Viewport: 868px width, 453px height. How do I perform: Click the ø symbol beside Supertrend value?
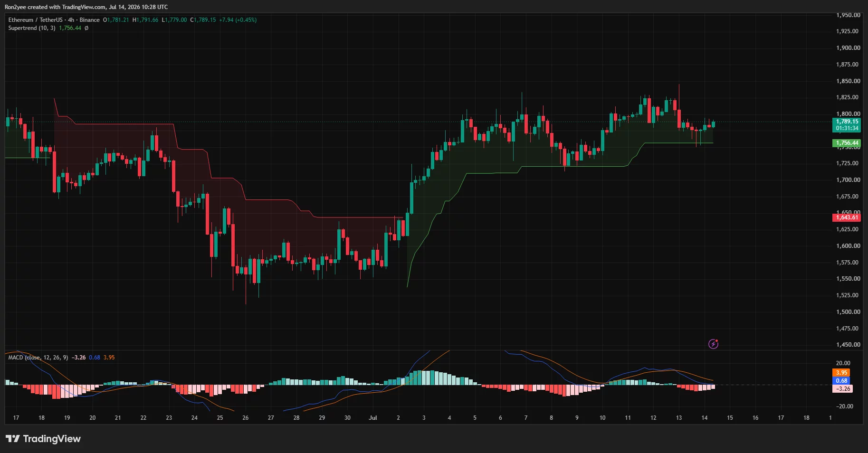tap(86, 28)
